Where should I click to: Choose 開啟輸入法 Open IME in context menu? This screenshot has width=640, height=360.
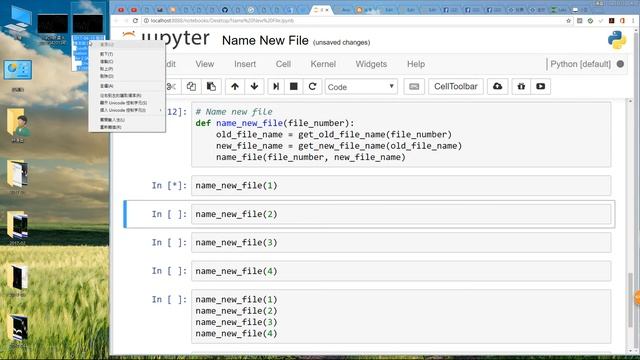pos(127,120)
